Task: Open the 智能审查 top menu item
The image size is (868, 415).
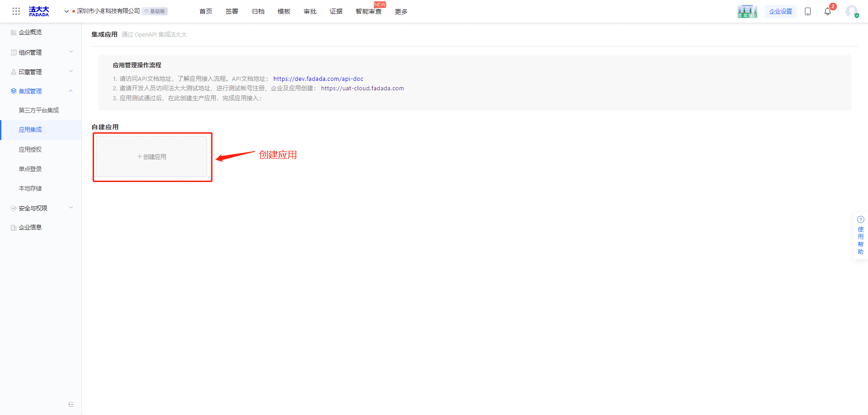Action: 368,11
